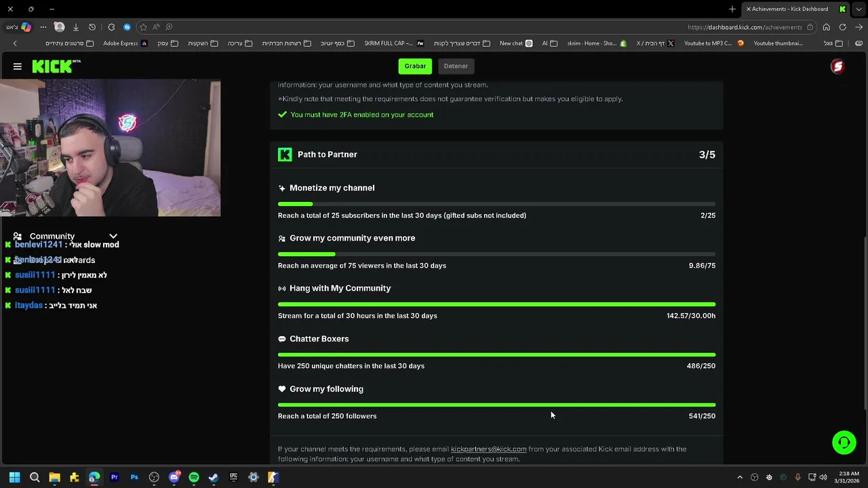The height and width of the screenshot is (488, 868).
Task: Click username itaydas in chat
Action: coord(28,306)
